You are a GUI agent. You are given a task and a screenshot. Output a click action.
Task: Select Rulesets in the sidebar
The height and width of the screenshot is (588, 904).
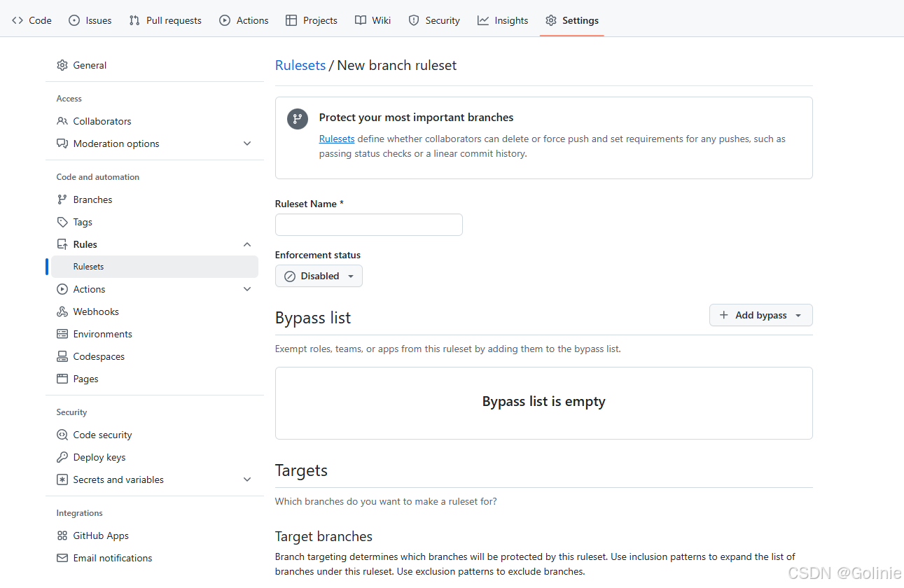coord(155,267)
